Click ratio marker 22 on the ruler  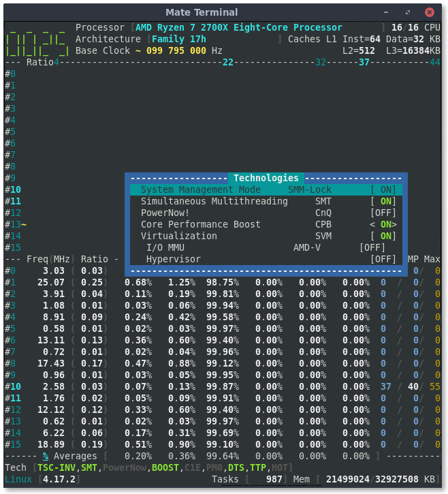pyautogui.click(x=228, y=63)
